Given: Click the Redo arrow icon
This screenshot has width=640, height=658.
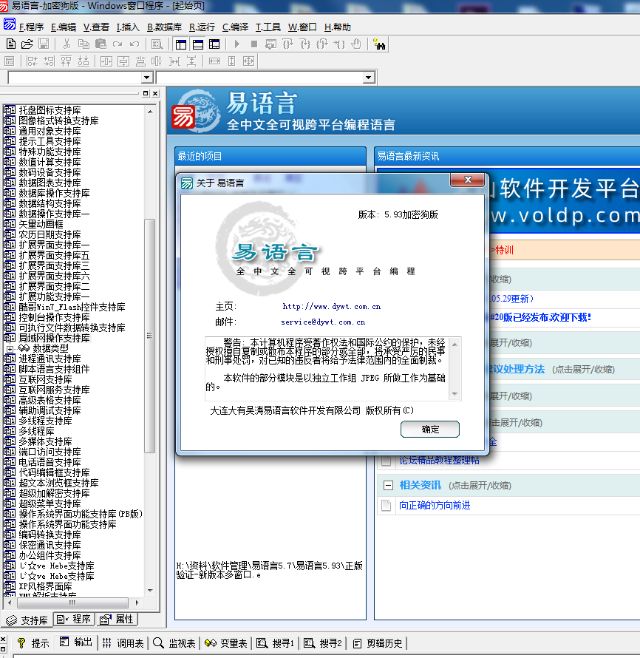Looking at the screenshot, I should 117,44.
